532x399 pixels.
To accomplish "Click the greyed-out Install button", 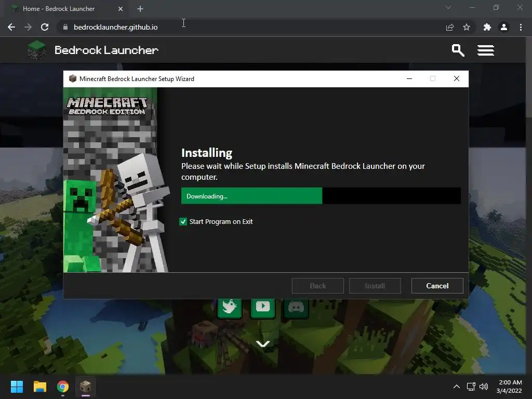I will tap(375, 286).
